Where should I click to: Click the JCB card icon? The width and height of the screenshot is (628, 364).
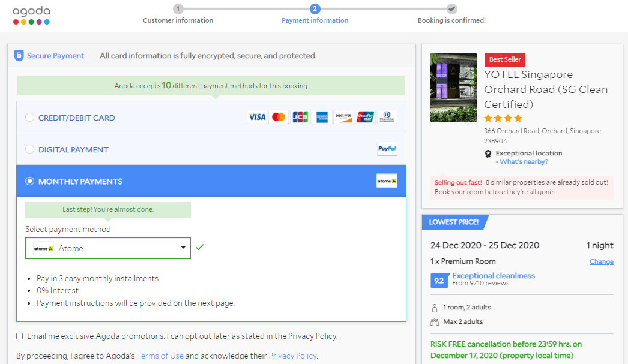(x=300, y=117)
